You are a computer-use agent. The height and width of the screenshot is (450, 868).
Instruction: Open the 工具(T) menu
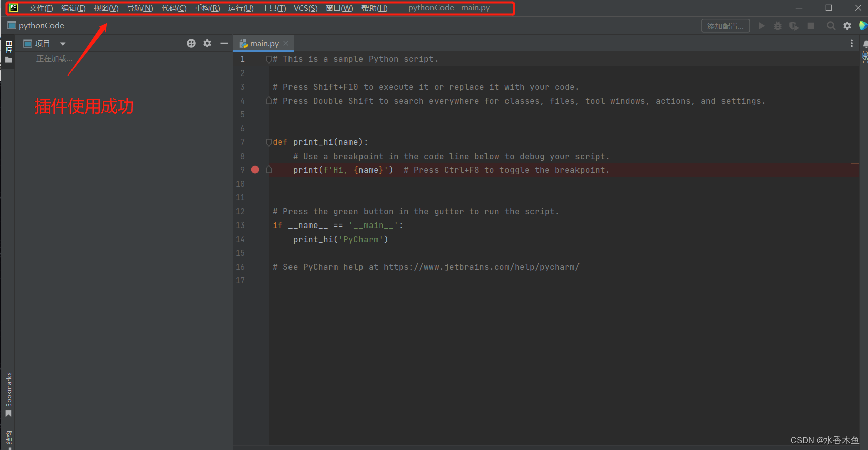point(274,8)
